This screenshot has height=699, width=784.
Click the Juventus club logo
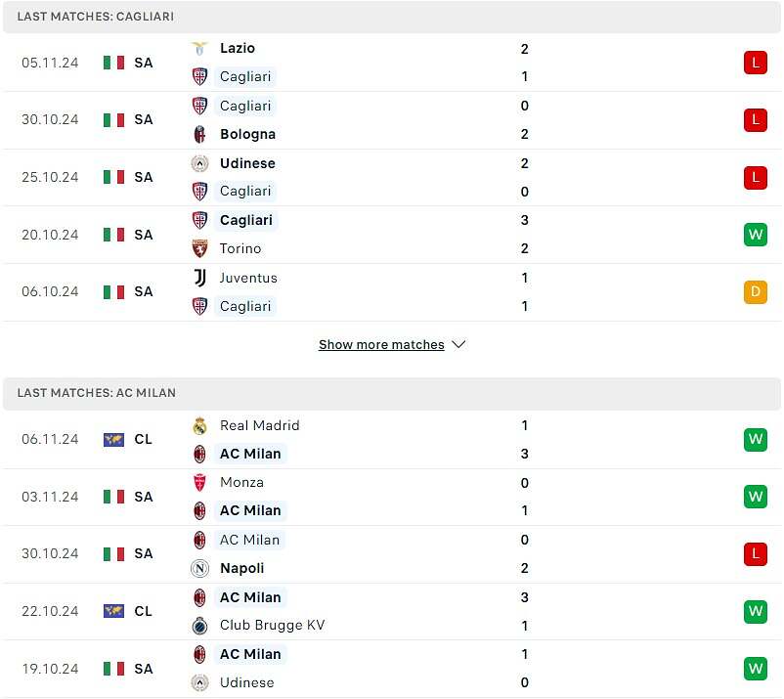pos(199,278)
